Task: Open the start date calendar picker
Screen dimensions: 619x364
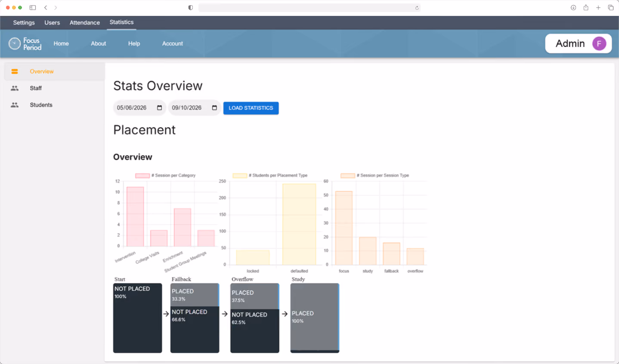Action: coord(159,108)
